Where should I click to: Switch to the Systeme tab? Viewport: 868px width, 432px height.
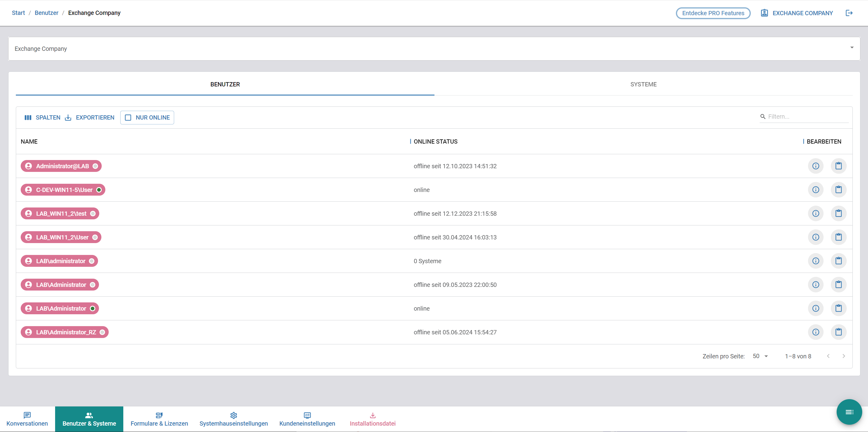pyautogui.click(x=643, y=84)
